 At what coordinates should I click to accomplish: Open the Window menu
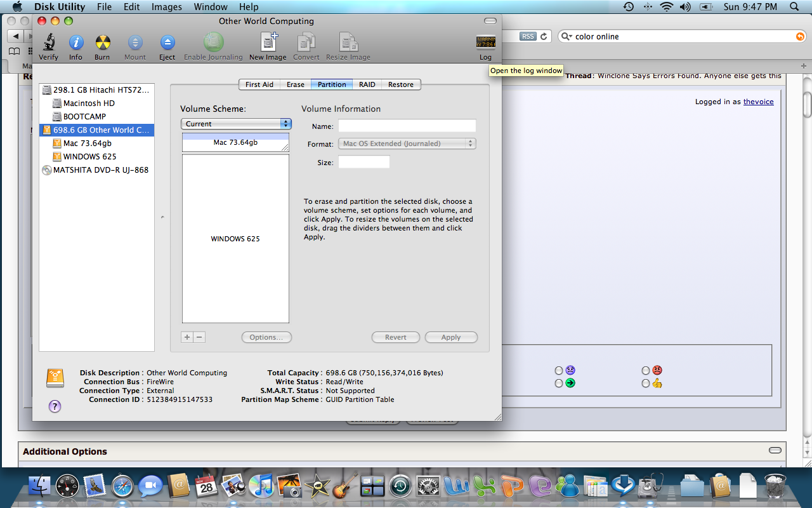(x=211, y=7)
